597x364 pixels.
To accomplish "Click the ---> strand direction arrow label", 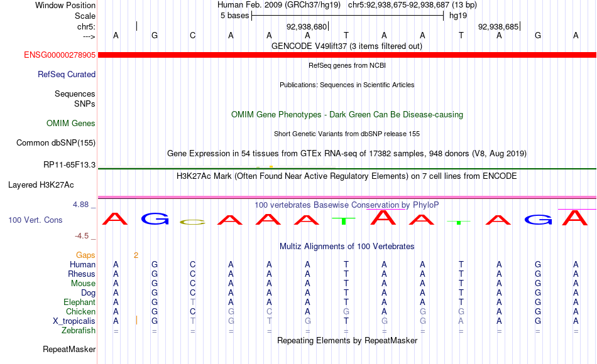I will (89, 36).
